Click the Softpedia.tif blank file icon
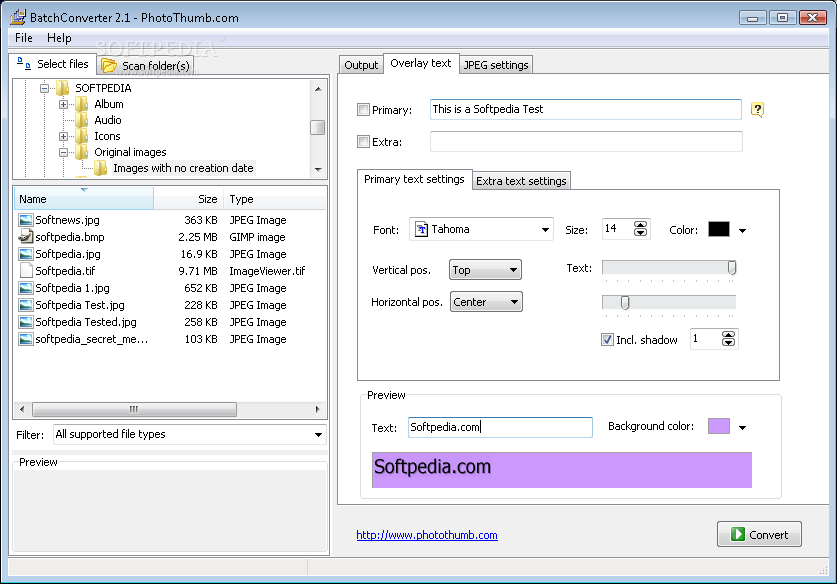This screenshot has width=837, height=584. pos(26,271)
